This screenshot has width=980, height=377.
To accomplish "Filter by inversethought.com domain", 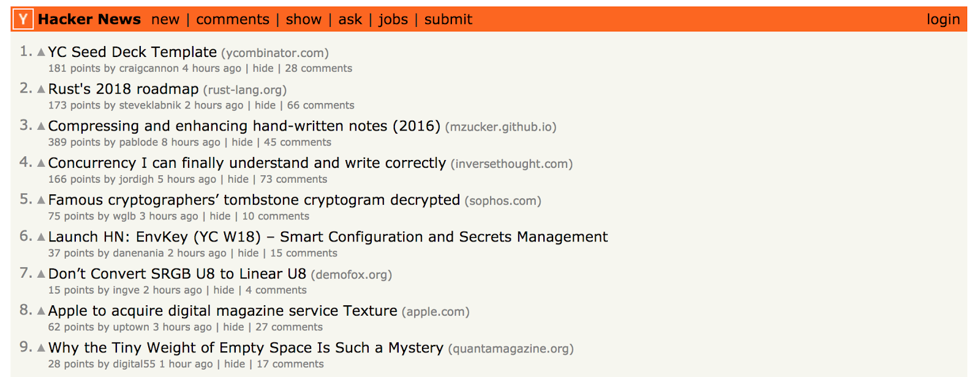I will [512, 164].
